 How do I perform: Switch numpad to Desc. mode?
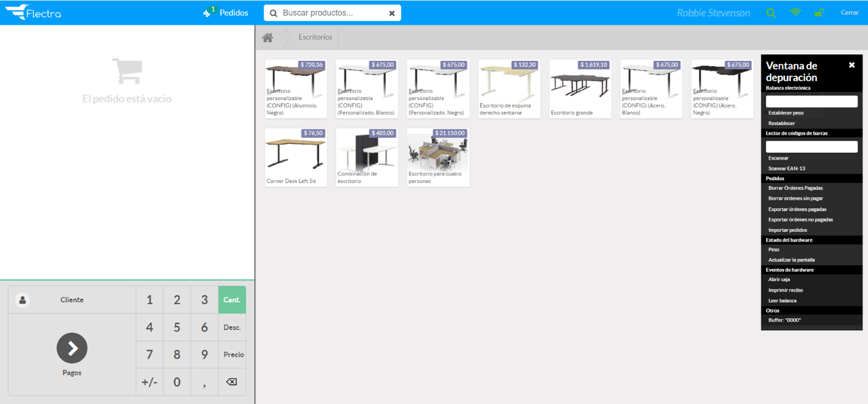232,327
